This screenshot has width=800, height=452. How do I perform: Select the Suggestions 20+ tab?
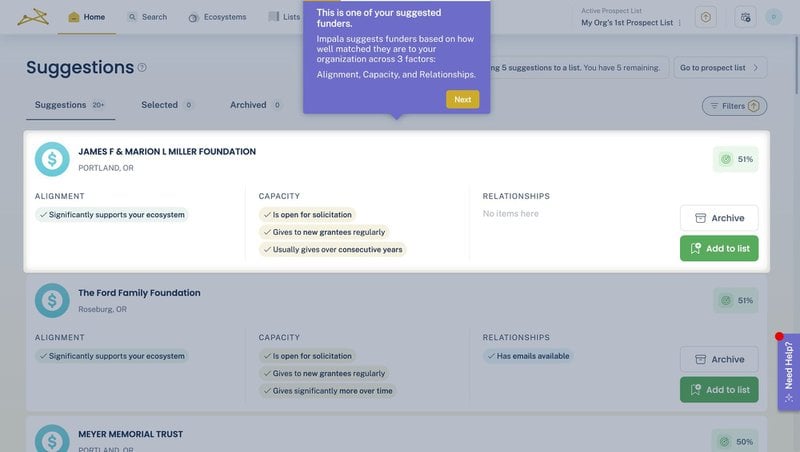(x=70, y=105)
